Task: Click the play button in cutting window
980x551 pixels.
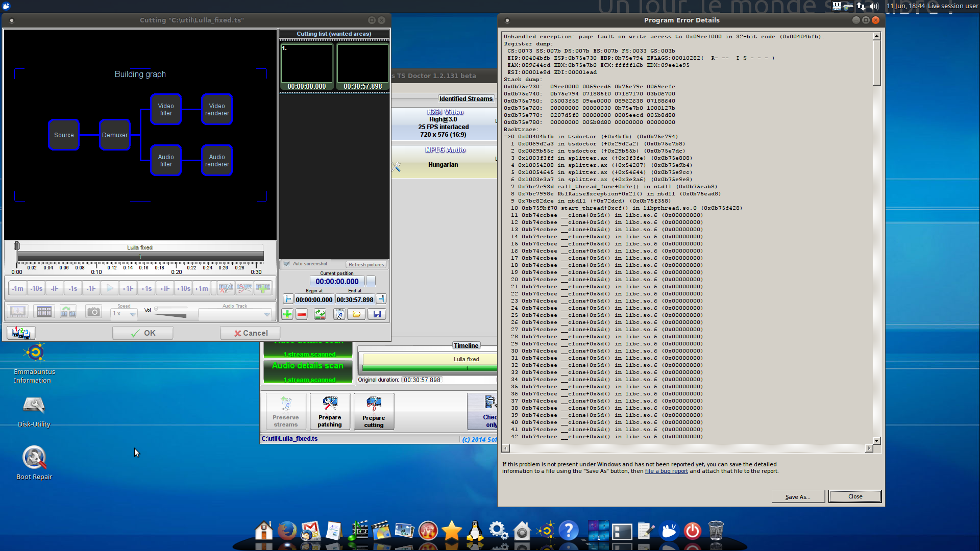Action: [x=110, y=288]
